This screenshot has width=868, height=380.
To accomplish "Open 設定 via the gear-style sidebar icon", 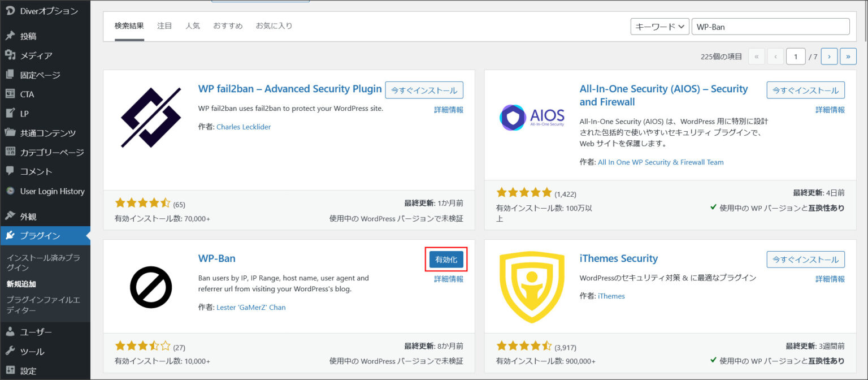I will pos(10,370).
